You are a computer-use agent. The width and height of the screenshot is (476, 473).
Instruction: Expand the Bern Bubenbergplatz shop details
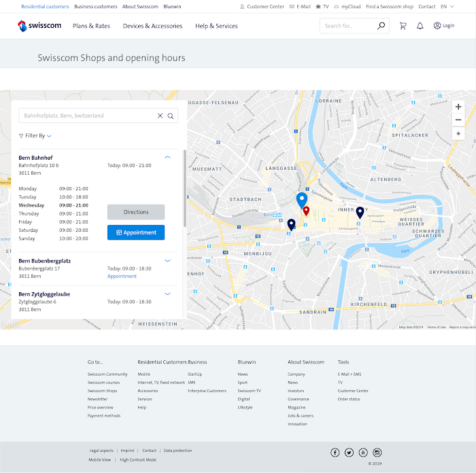click(x=167, y=260)
